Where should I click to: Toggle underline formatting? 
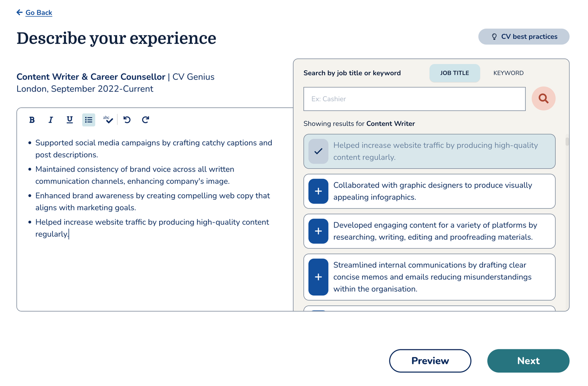click(70, 120)
